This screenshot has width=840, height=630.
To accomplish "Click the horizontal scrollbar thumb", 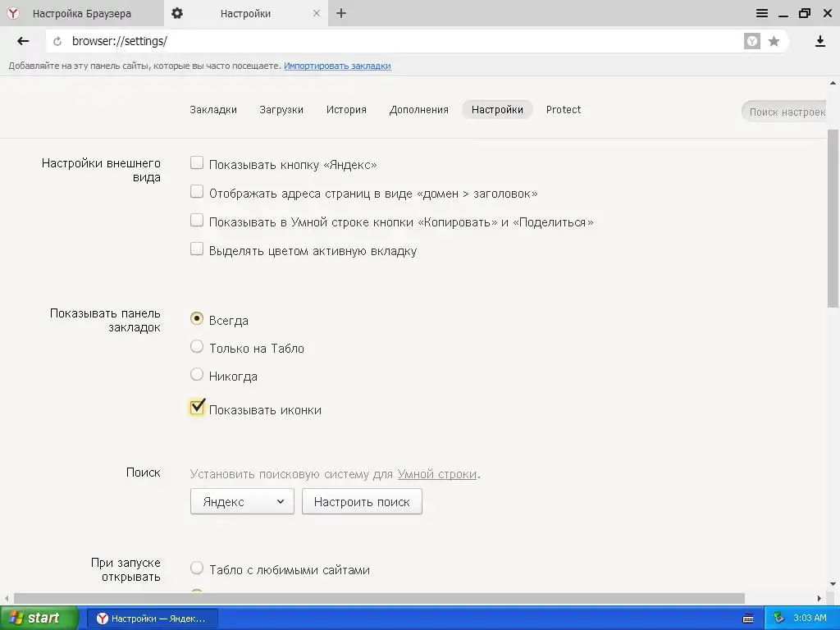I will click(379, 598).
